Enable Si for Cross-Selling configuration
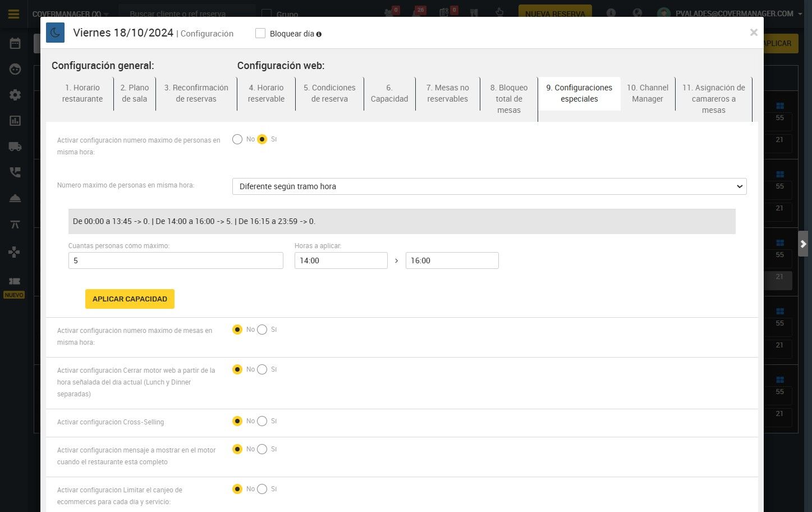 click(262, 421)
